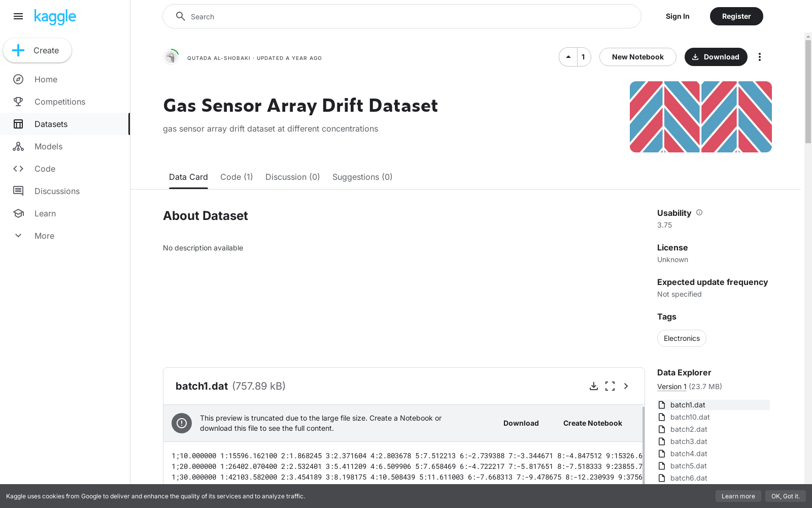Click inside the Kaggle search field

tap(401, 16)
